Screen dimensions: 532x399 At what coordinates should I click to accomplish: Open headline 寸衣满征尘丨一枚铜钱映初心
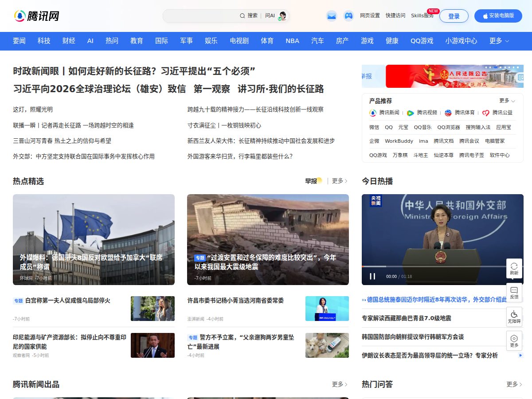point(224,125)
